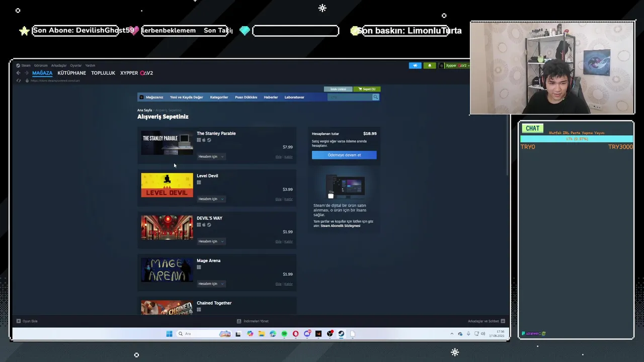644x362 pixels.
Task: Open the Steam menu
Action: click(x=23, y=65)
